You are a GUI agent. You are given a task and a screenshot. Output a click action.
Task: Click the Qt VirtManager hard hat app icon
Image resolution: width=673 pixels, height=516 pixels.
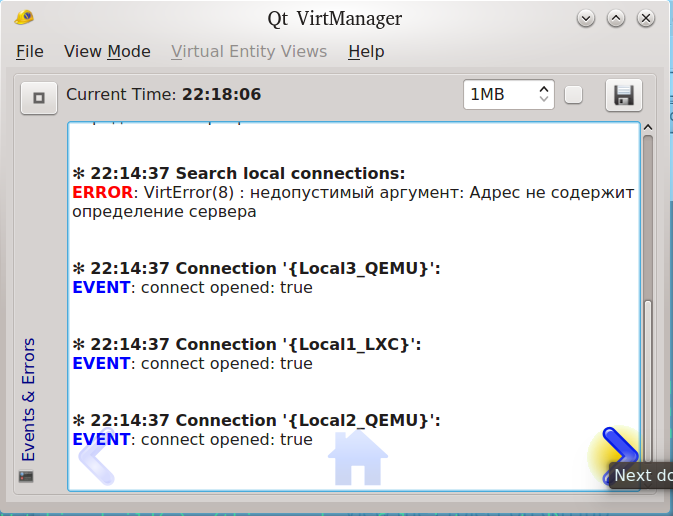24,18
